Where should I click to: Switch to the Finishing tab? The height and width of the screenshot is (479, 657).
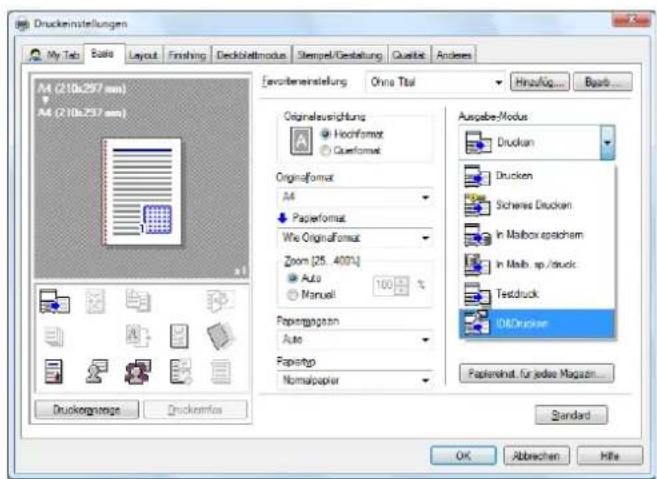(x=187, y=55)
